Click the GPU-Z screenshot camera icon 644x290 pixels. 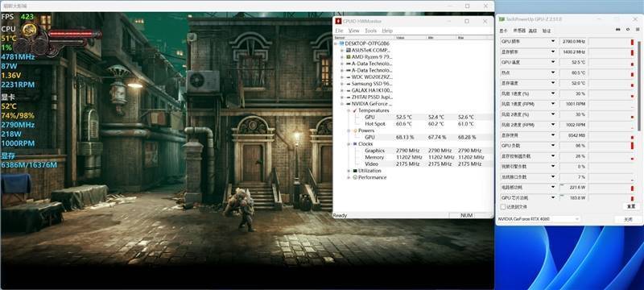tap(618, 30)
